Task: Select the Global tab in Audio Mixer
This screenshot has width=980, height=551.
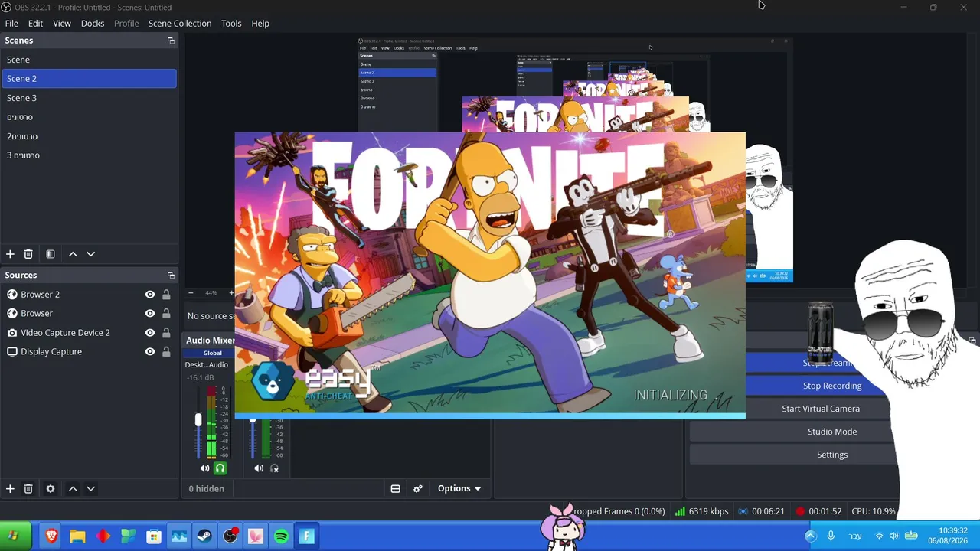Action: pos(212,353)
